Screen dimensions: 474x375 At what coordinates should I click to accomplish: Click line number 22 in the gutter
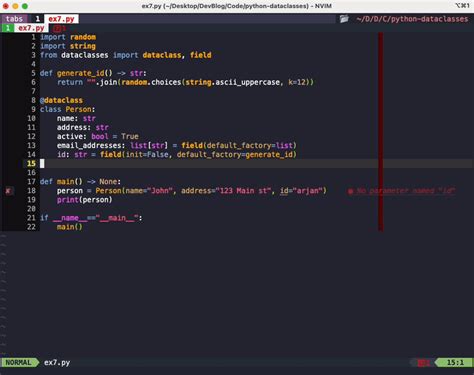[31, 227]
